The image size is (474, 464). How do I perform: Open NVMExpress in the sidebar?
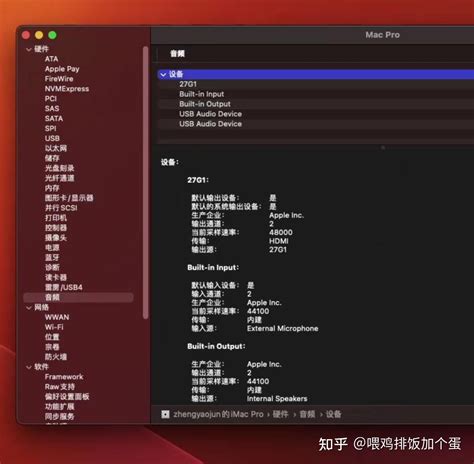click(67, 89)
